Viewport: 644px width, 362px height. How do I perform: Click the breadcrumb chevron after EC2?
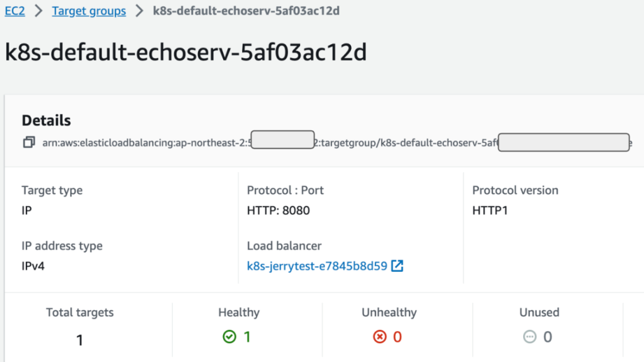pos(38,11)
